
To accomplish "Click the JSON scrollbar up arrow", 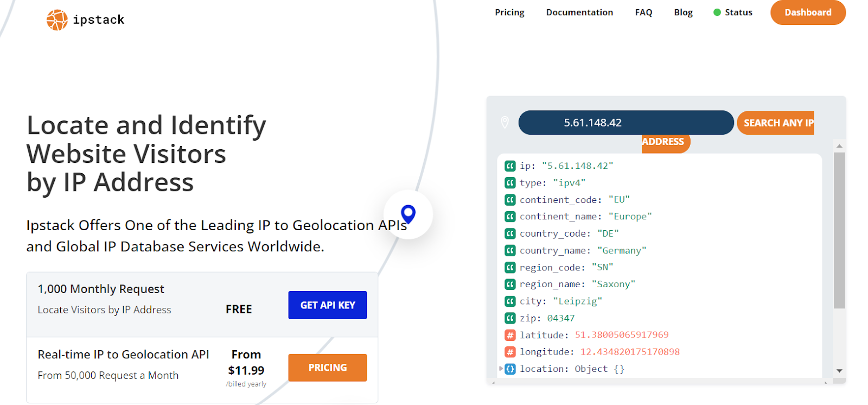I will point(839,146).
